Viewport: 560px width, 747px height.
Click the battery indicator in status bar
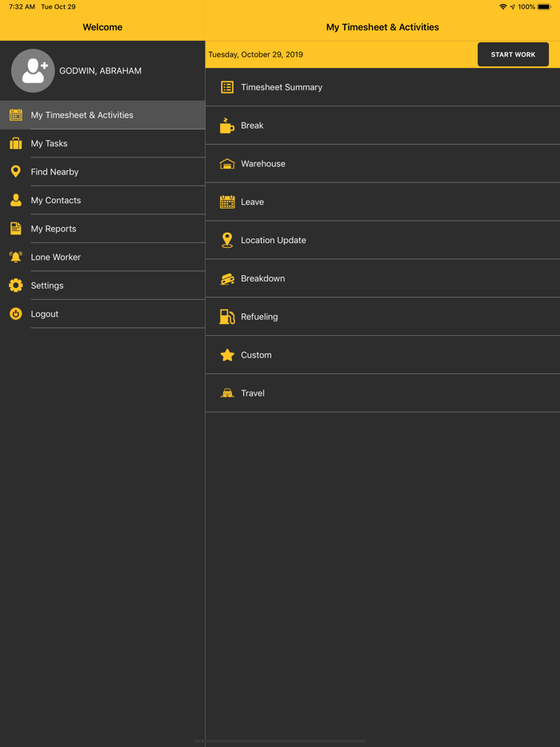[x=544, y=6]
